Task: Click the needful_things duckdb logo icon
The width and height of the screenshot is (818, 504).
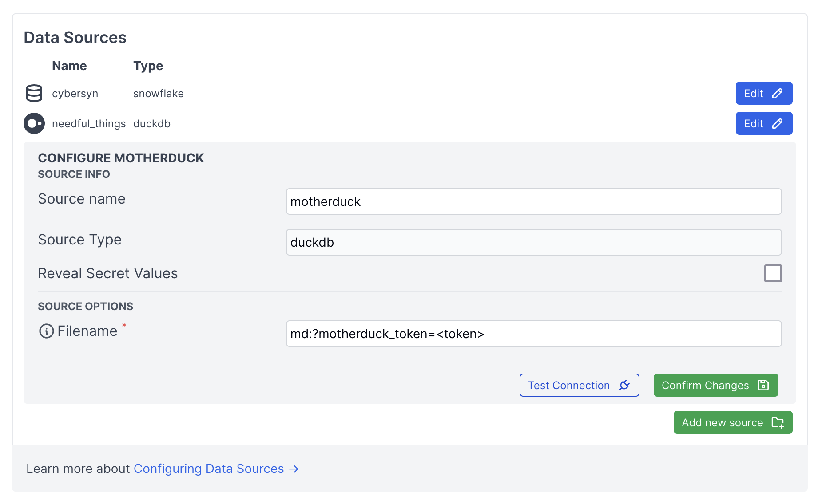Action: coord(34,123)
